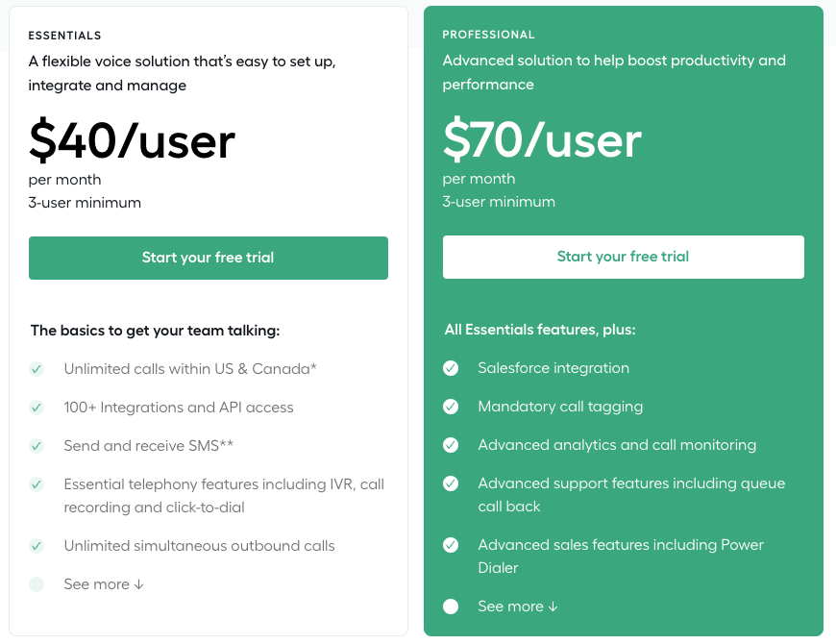Click checkmark icon next to Advanced sales features Power Dialer

pos(451,545)
